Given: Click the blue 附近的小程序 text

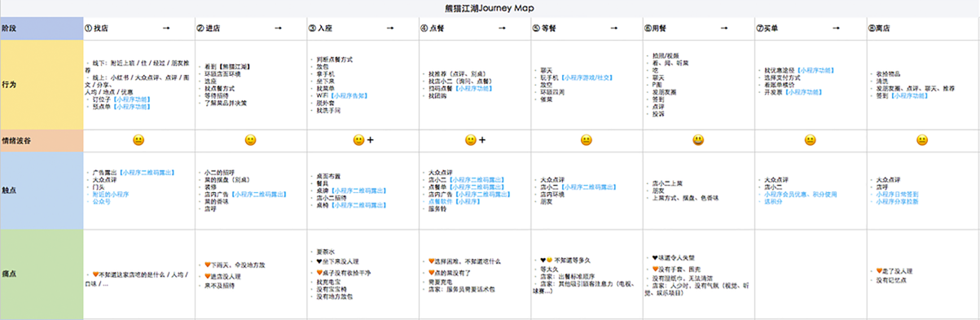Looking at the screenshot, I should 110,195.
